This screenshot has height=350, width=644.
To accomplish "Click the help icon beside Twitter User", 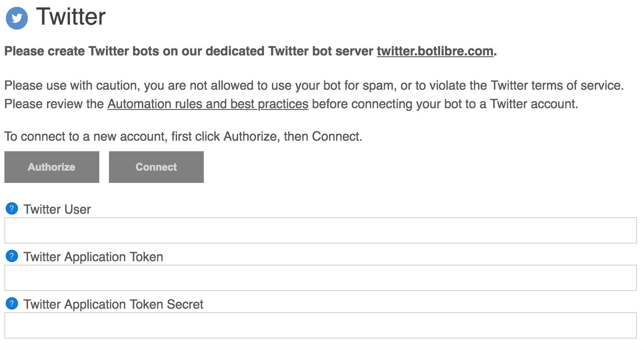I will pos(12,209).
